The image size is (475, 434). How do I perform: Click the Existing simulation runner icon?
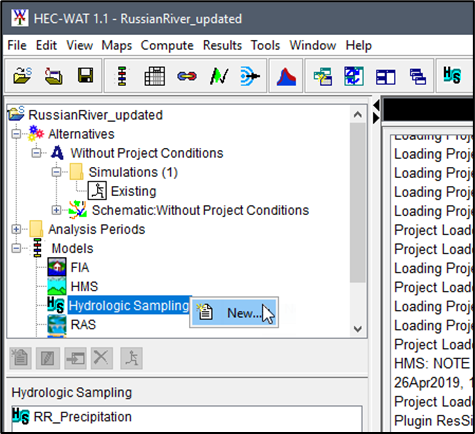(97, 191)
